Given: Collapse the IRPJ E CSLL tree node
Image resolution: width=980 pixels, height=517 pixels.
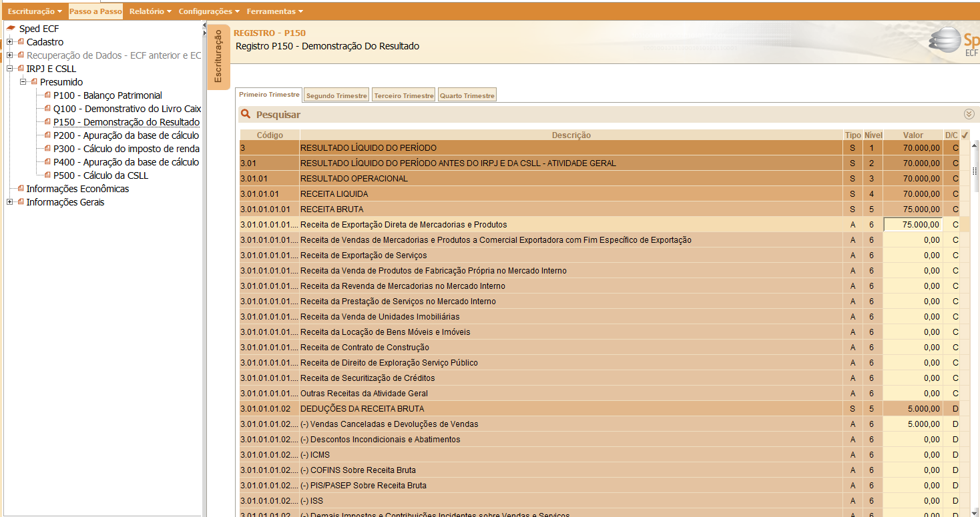Looking at the screenshot, I should pos(10,69).
